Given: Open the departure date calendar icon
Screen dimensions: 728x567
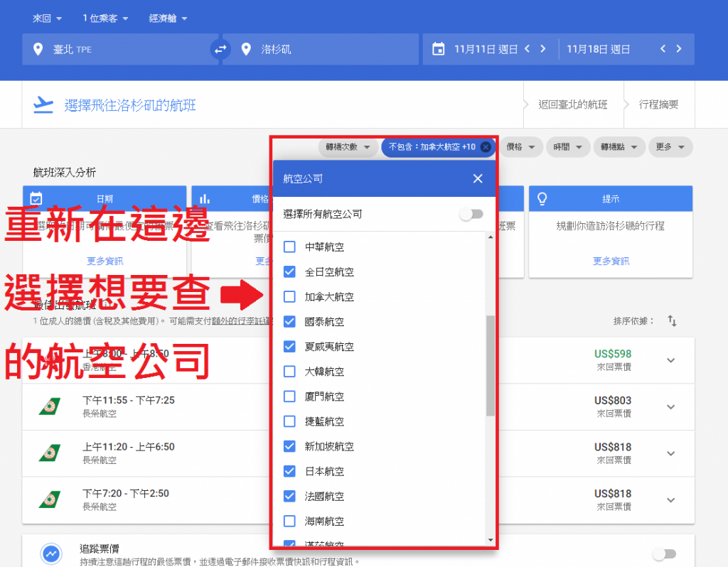Looking at the screenshot, I should pos(438,49).
